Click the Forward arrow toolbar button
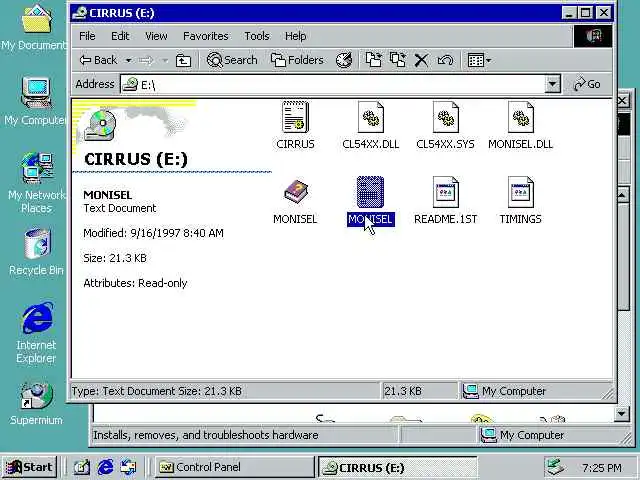 point(146,60)
